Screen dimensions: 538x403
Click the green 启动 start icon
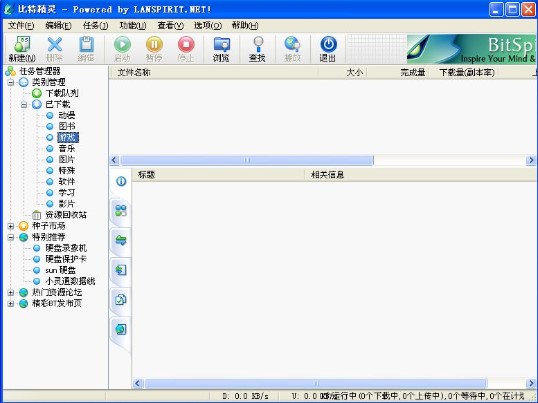122,44
